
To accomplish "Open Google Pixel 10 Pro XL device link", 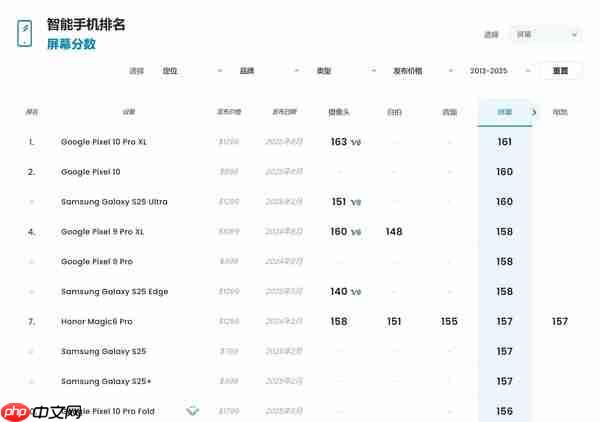I will [104, 142].
